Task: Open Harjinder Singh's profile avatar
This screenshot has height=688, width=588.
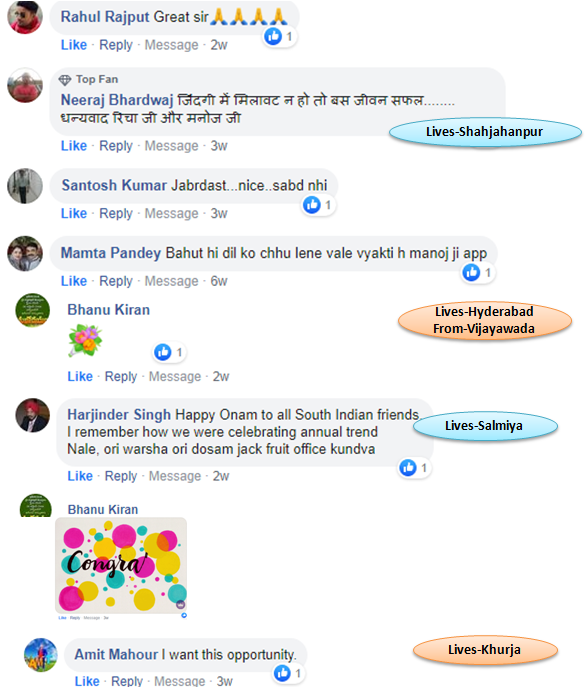Action: [32, 415]
